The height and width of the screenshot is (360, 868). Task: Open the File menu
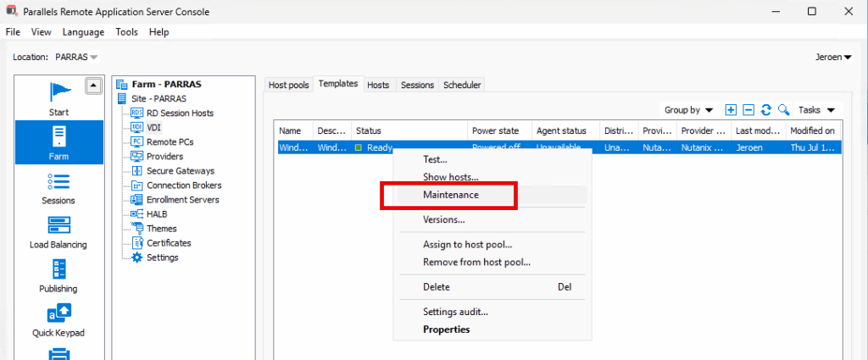13,32
